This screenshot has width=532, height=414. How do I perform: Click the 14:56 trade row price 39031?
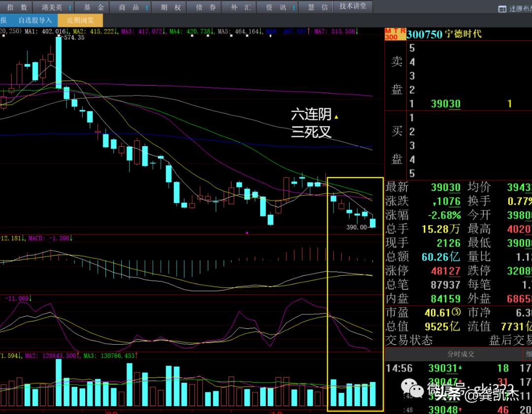click(x=443, y=368)
